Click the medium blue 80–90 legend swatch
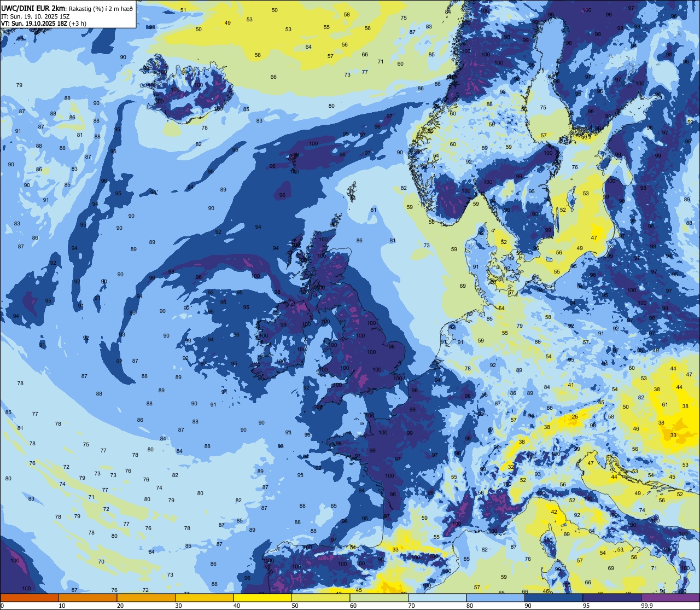The width and height of the screenshot is (700, 610). tap(495, 597)
